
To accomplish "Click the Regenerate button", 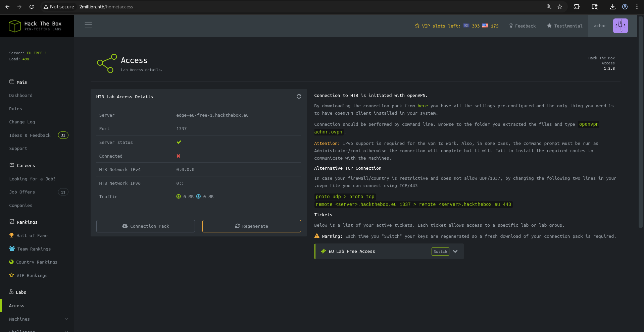I will [x=252, y=226].
